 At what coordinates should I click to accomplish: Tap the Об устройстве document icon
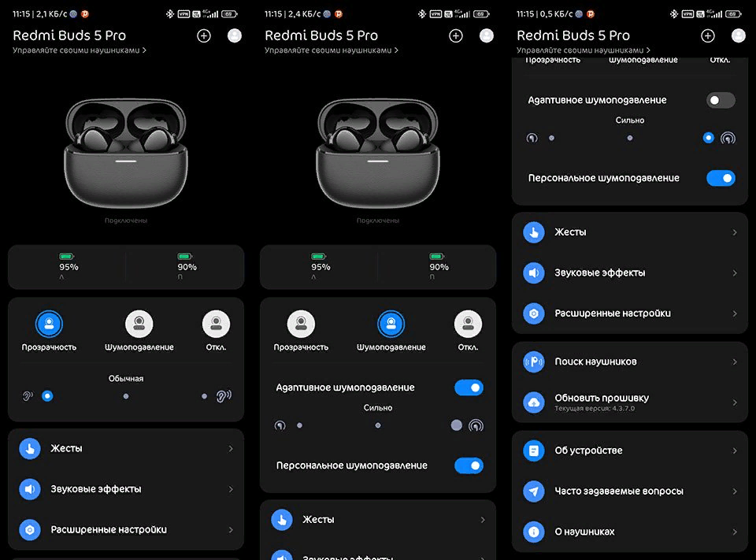(x=534, y=451)
